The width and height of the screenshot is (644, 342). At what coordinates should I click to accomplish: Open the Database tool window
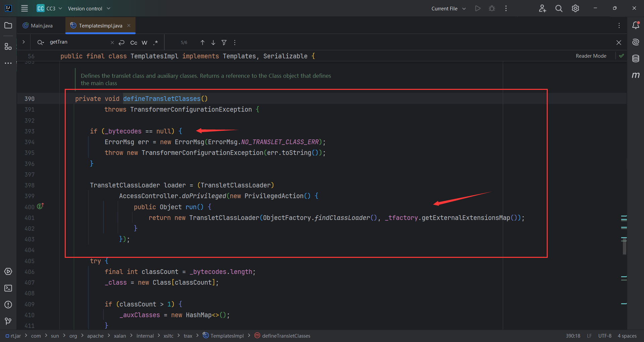636,59
